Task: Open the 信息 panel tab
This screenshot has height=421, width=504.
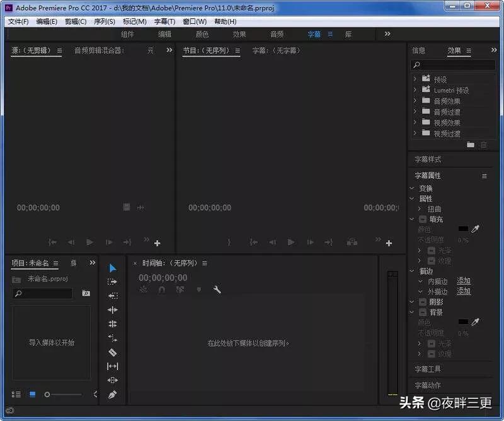Action: [x=418, y=50]
